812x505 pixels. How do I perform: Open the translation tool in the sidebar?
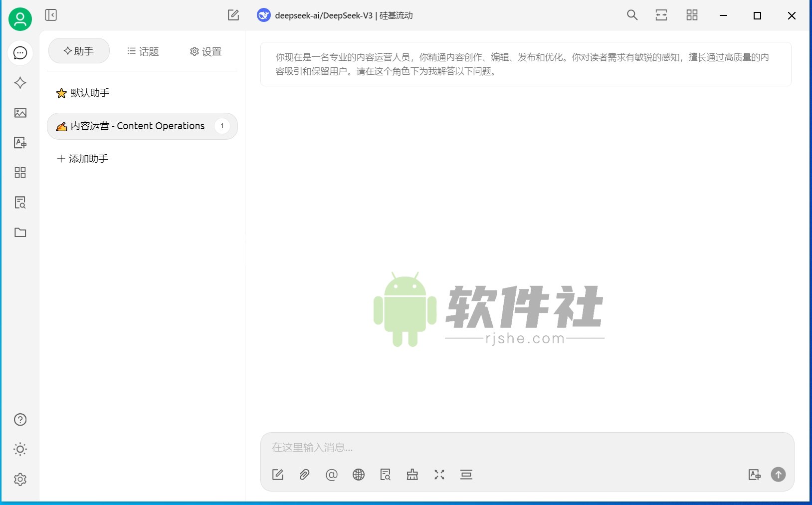click(x=20, y=143)
